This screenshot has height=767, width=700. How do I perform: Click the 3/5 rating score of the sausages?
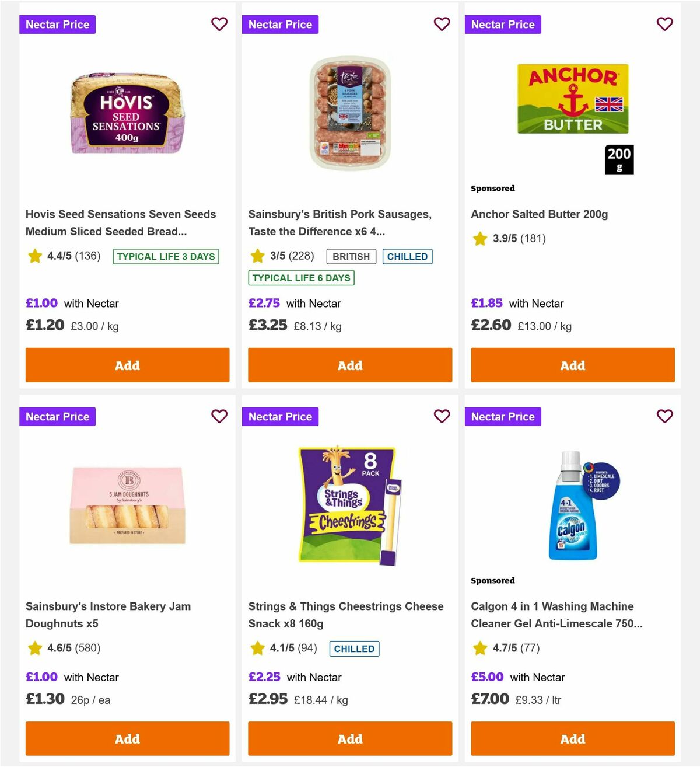click(x=281, y=256)
